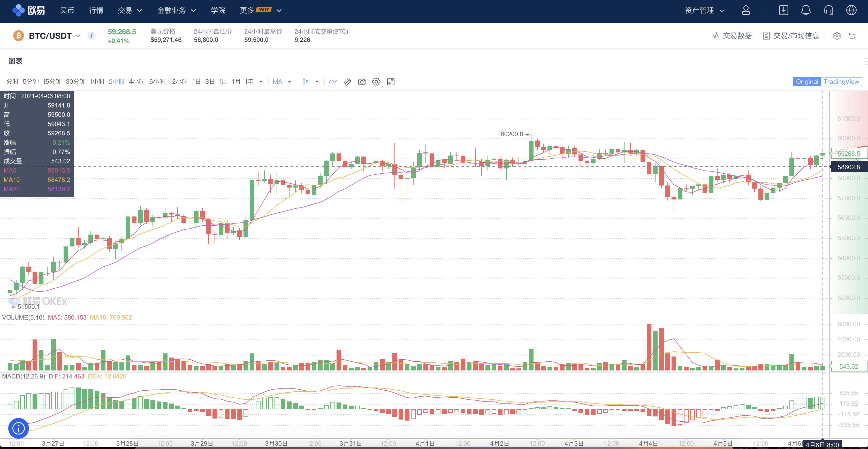Select the drawing ruler tool
This screenshot has height=449, width=868.
[347, 82]
